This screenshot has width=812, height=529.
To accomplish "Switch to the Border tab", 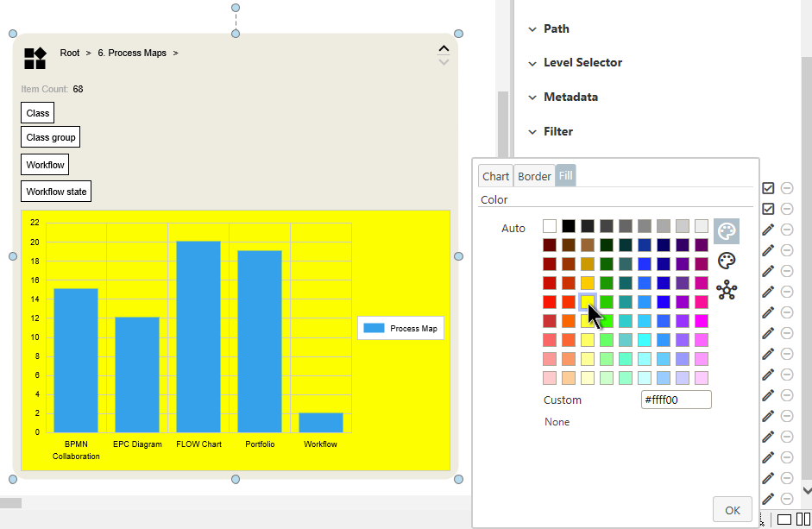I will 534,176.
